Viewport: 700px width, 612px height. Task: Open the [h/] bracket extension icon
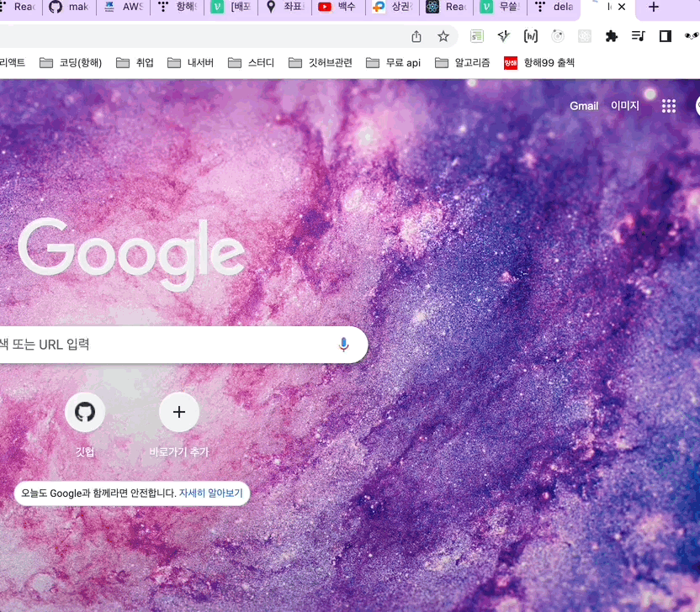click(530, 36)
